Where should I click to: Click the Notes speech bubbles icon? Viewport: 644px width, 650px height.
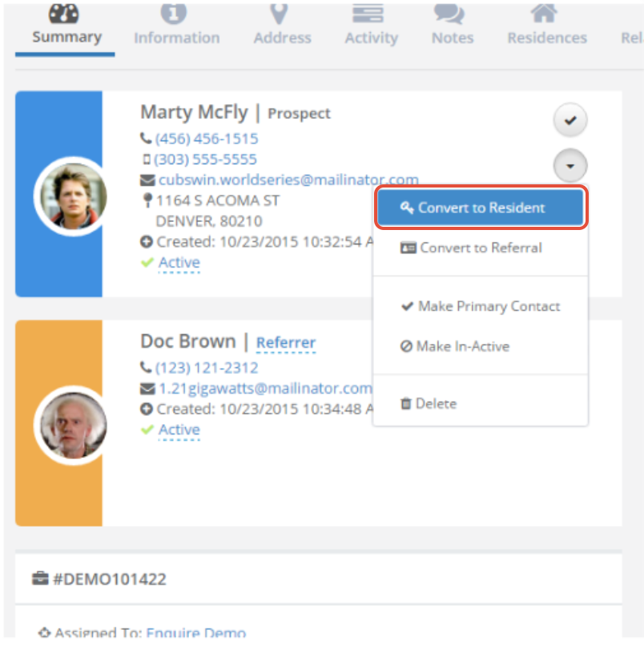click(449, 14)
